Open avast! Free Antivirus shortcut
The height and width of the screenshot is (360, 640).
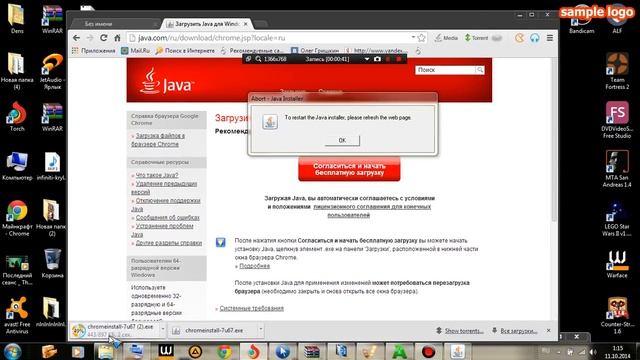17,315
